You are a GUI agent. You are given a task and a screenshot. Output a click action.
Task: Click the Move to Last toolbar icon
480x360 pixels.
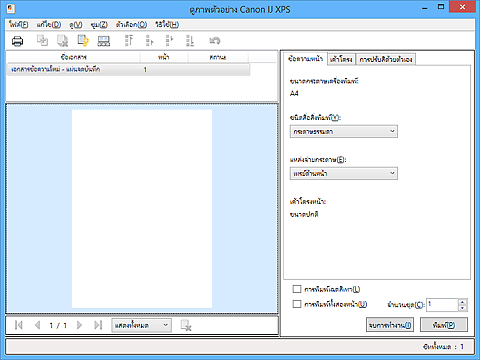pyautogui.click(x=190, y=41)
